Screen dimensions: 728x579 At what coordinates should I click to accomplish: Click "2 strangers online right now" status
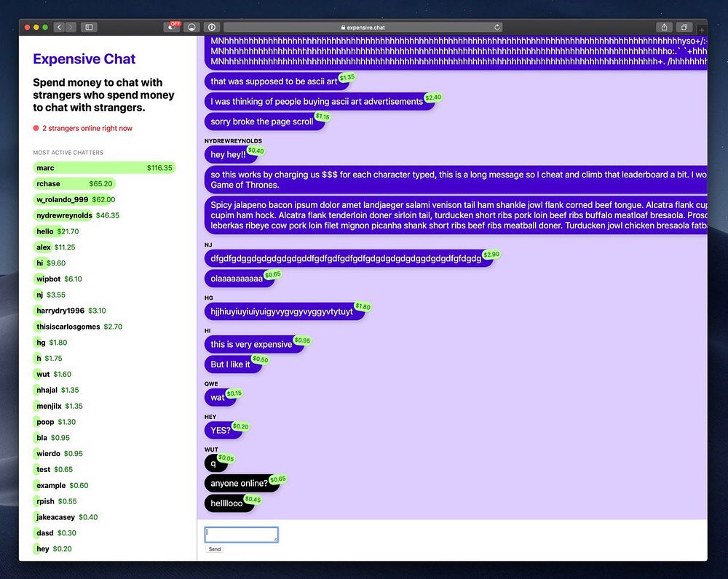coord(83,128)
